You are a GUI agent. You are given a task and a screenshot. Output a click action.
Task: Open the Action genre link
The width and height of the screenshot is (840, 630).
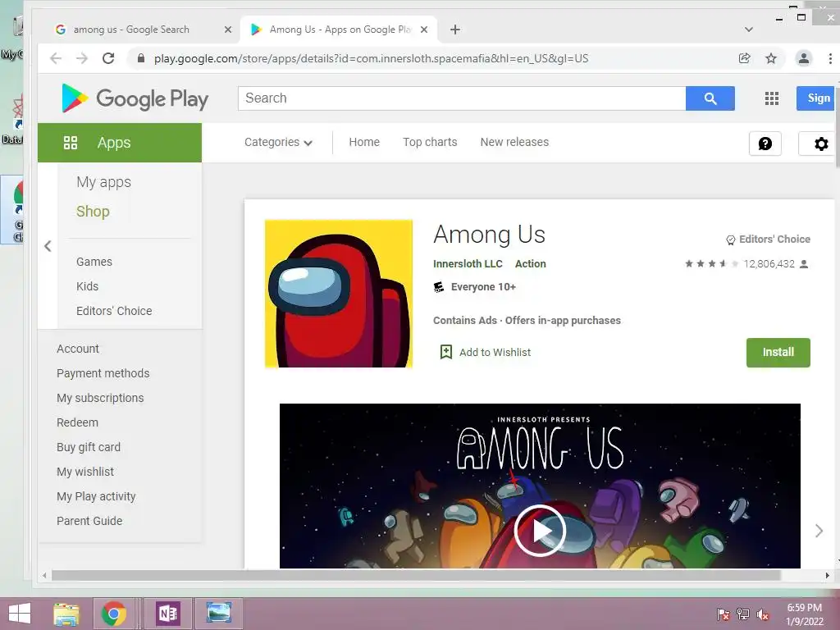(x=531, y=263)
